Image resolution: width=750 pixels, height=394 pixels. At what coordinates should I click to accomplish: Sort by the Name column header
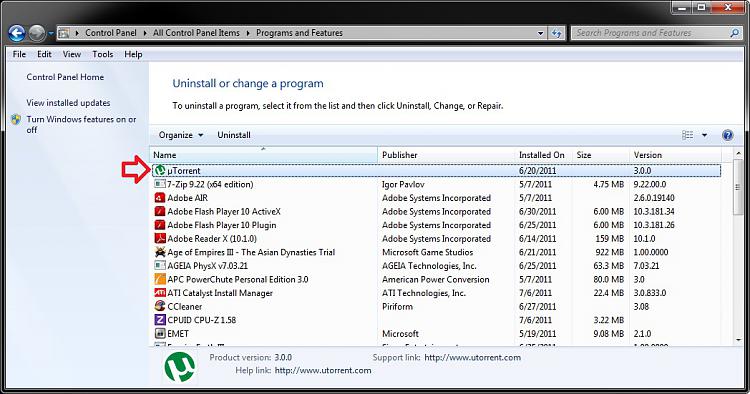[x=264, y=155]
